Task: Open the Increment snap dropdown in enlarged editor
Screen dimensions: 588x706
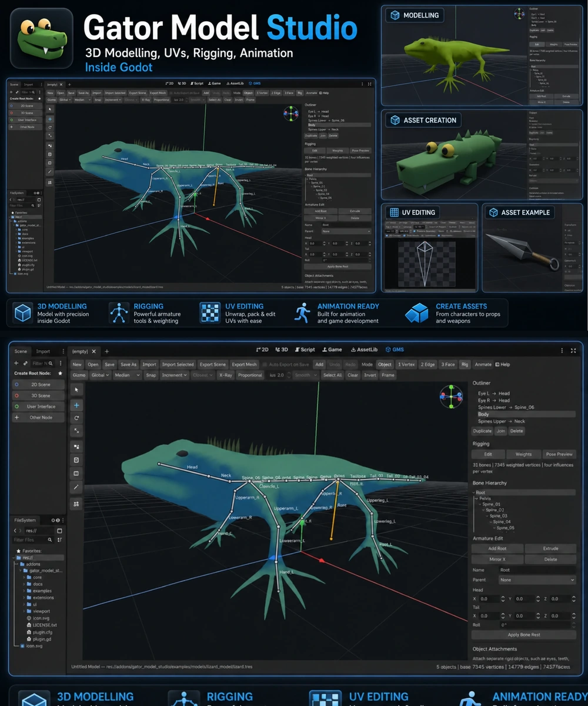Action: click(x=175, y=375)
